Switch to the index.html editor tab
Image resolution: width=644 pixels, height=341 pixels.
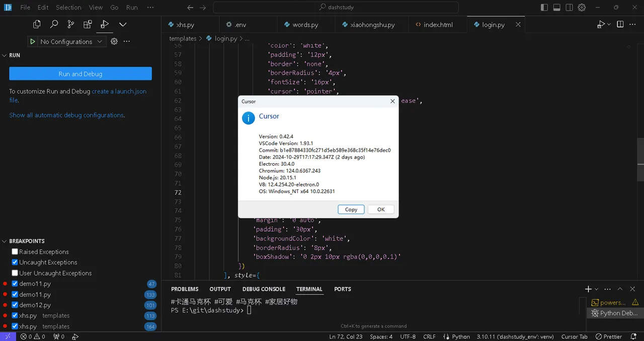click(x=438, y=24)
